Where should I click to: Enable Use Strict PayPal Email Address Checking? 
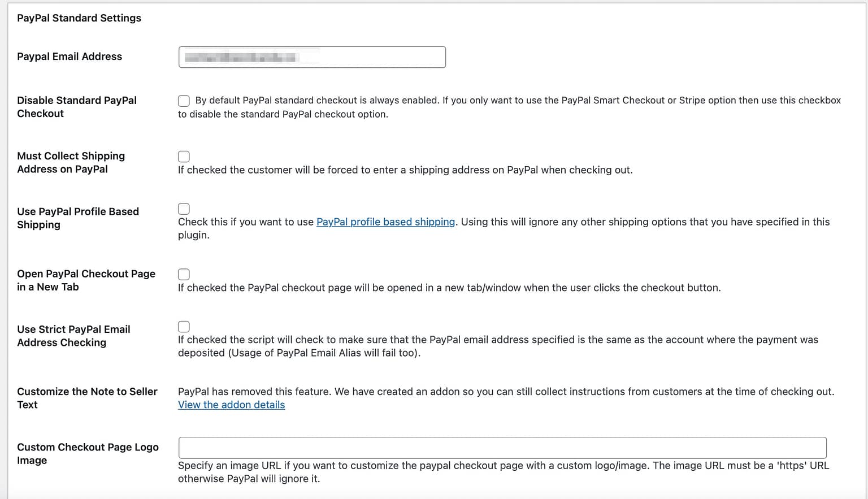pos(184,326)
